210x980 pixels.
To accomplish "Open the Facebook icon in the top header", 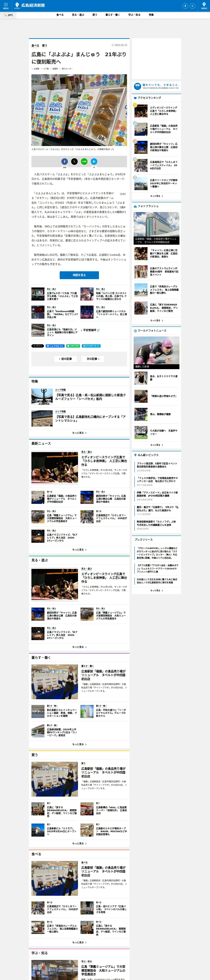I will 185,6.
